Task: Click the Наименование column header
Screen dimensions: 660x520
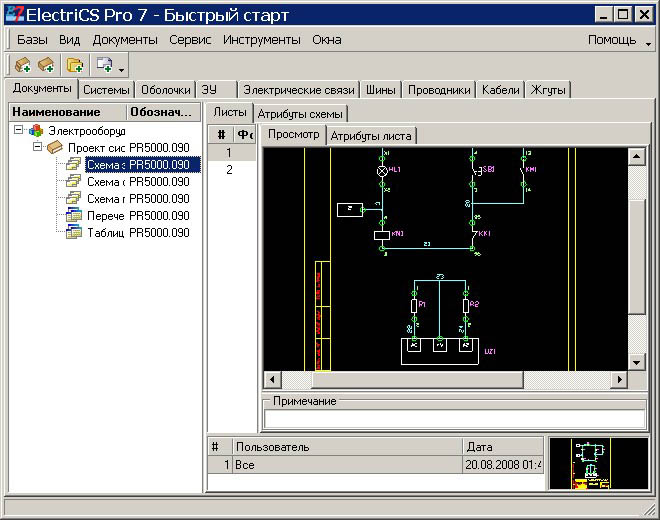Action: 68,112
